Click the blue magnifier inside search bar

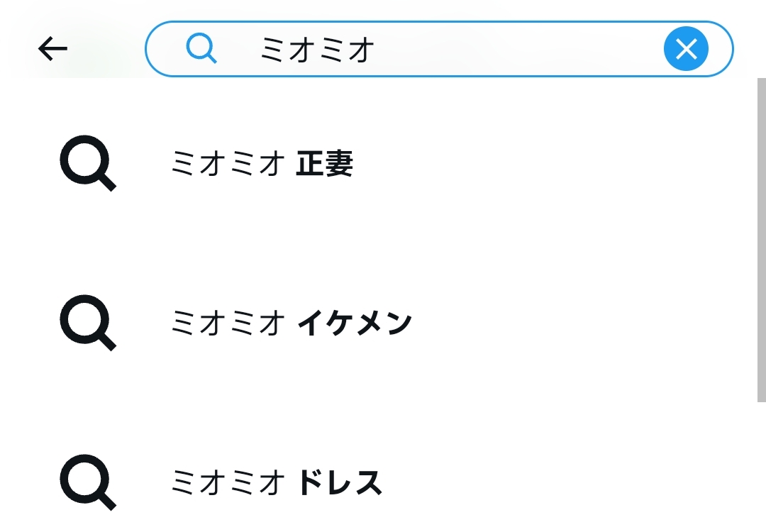[x=201, y=50]
